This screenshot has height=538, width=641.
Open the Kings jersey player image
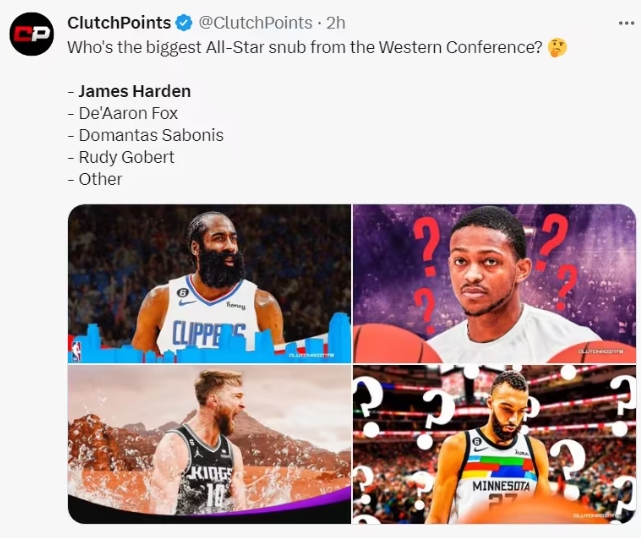click(209, 444)
